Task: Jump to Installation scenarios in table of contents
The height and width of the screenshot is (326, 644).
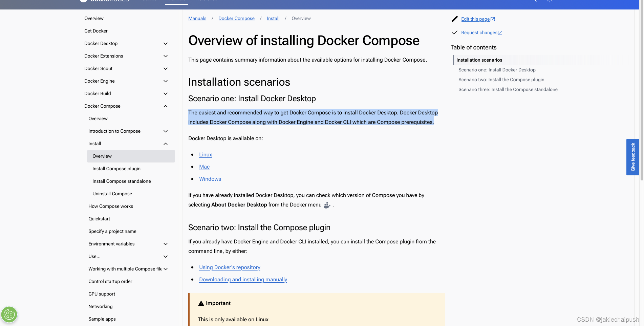Action: click(x=479, y=60)
